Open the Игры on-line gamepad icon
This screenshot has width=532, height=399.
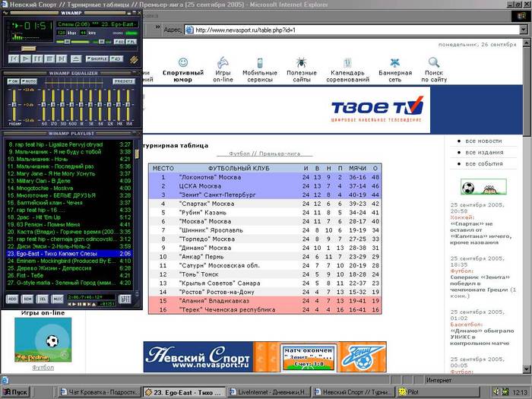(x=223, y=62)
